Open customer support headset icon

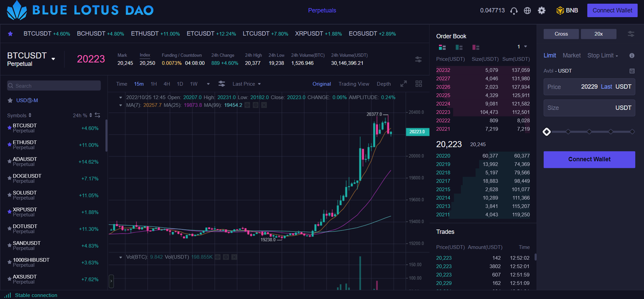[x=514, y=10]
